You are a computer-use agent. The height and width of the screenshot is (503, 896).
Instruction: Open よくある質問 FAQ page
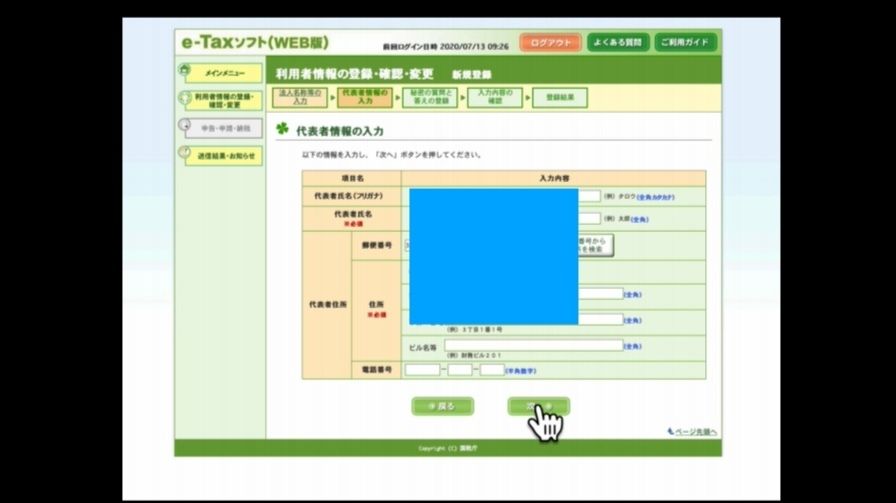coord(617,43)
